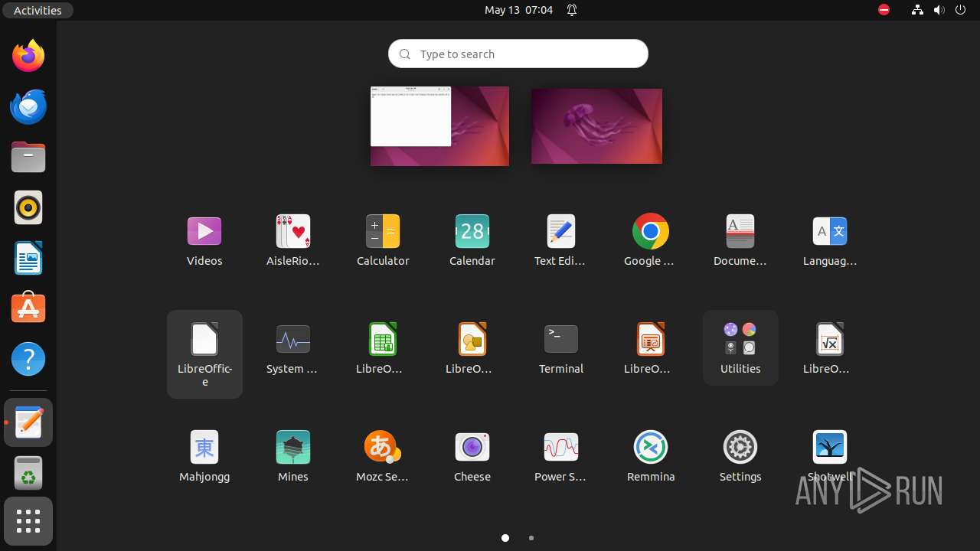Click the Type to search field
Viewport: 980px width, 551px height.
coord(518,54)
